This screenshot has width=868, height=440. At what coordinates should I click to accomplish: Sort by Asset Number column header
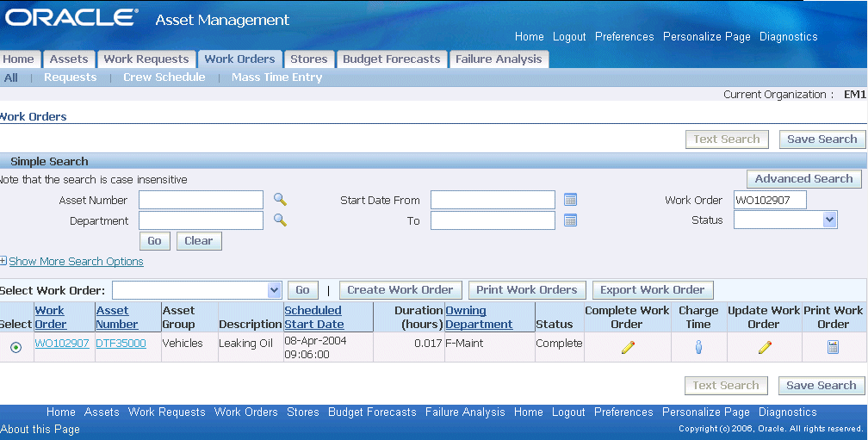point(117,317)
